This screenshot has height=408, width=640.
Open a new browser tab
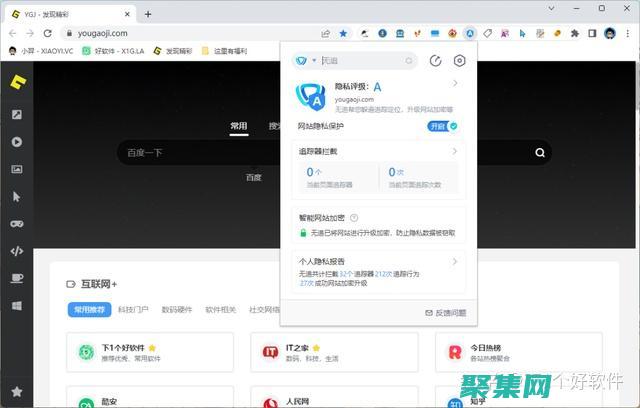click(x=148, y=14)
